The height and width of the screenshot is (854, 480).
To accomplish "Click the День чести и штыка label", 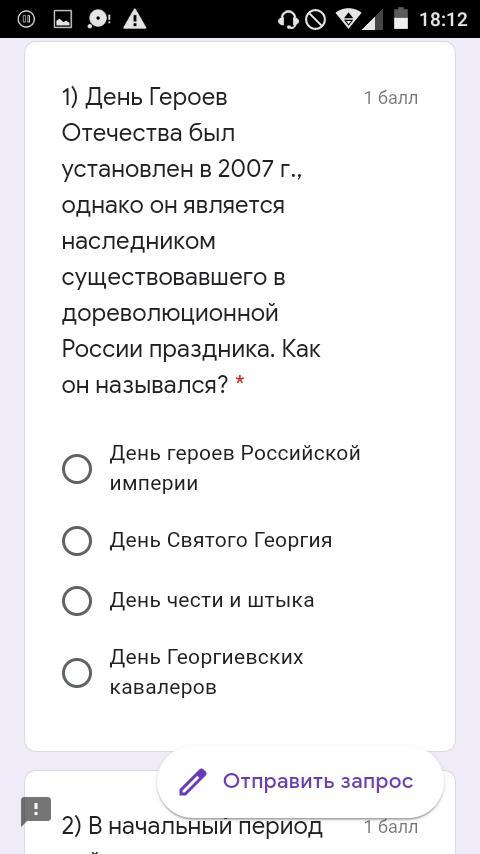I will 212,600.
